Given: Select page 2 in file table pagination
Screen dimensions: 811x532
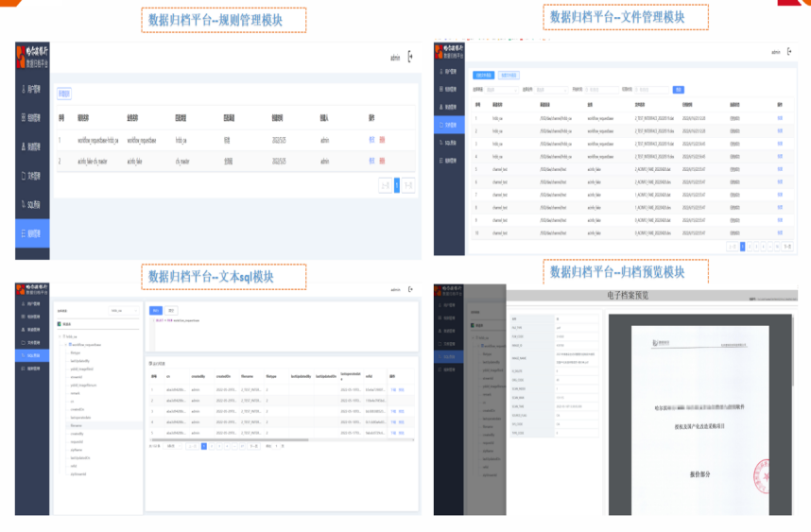Looking at the screenshot, I should pos(750,248).
